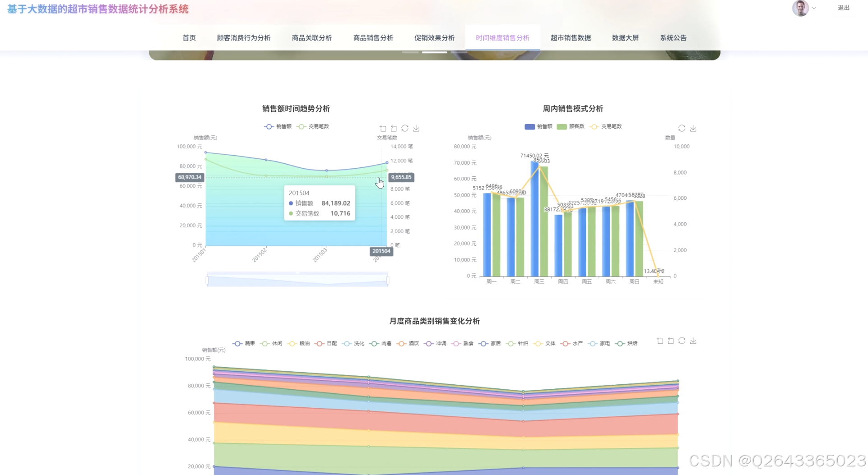Open the user avatar dropdown menu
The width and height of the screenshot is (868, 475).
point(804,8)
